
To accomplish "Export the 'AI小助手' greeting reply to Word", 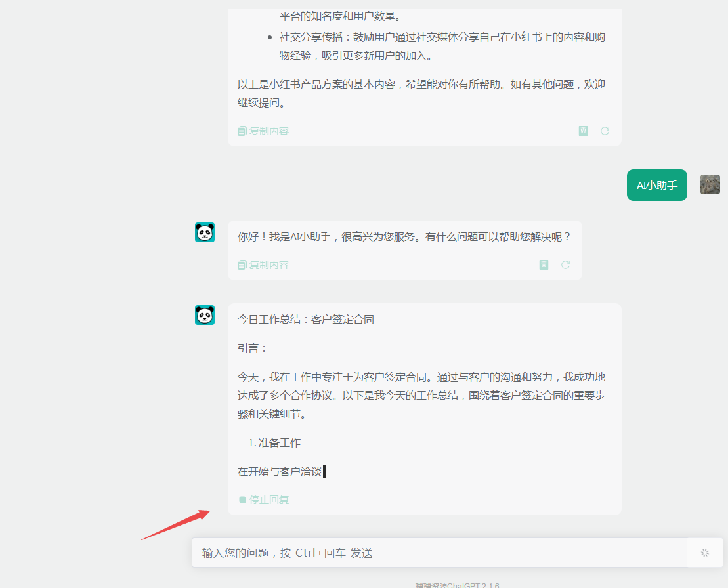I will click(x=544, y=264).
